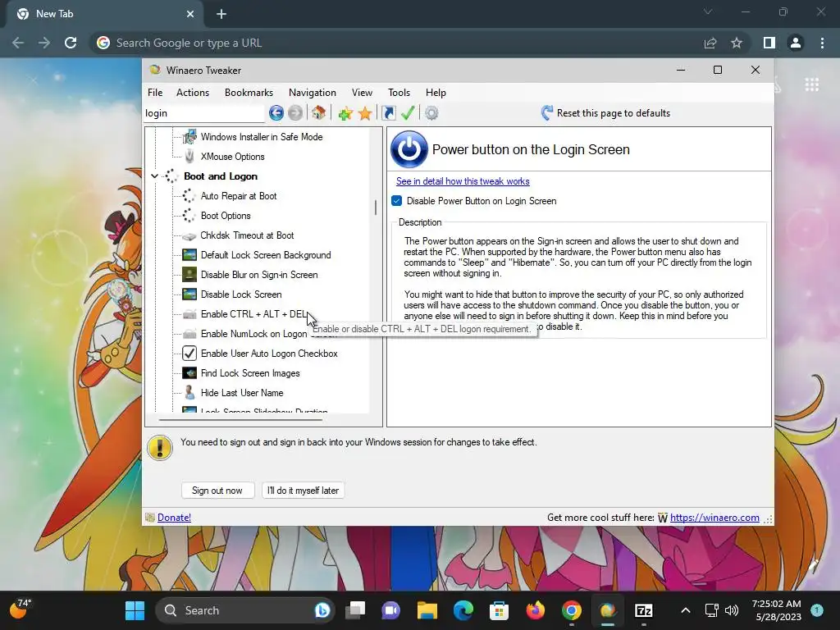840x630 pixels.
Task: Bookmark this tab with Chrome star icon
Action: [737, 43]
